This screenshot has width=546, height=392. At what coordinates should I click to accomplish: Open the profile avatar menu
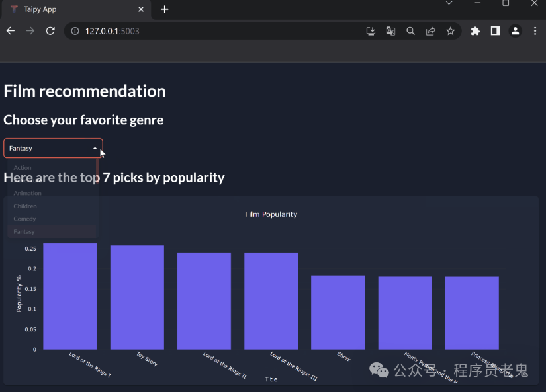516,31
